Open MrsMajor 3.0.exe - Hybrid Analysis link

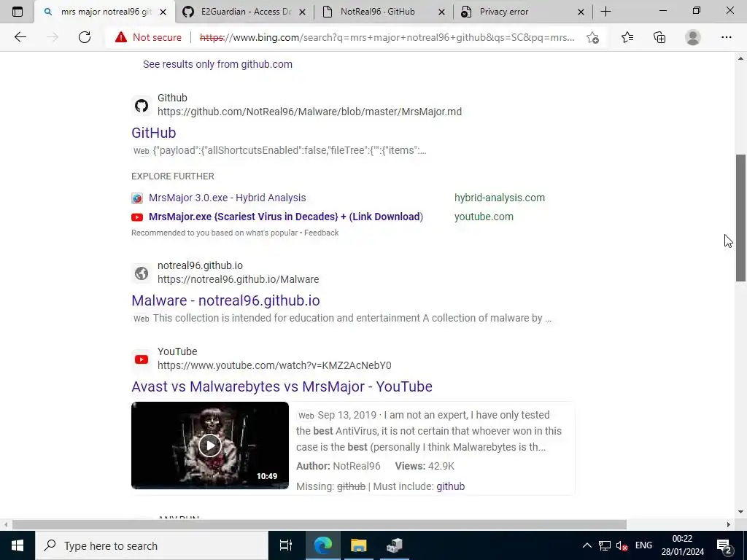[228, 198]
